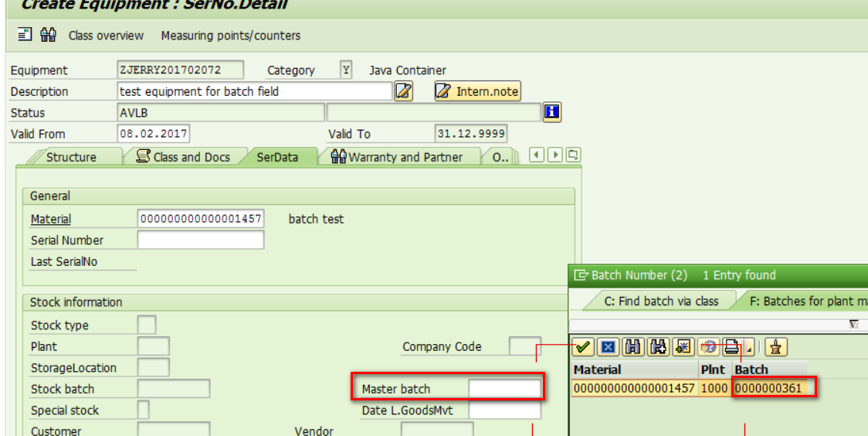This screenshot has width=868, height=436.
Task: Click the tab list overview icon
Action: click(574, 155)
